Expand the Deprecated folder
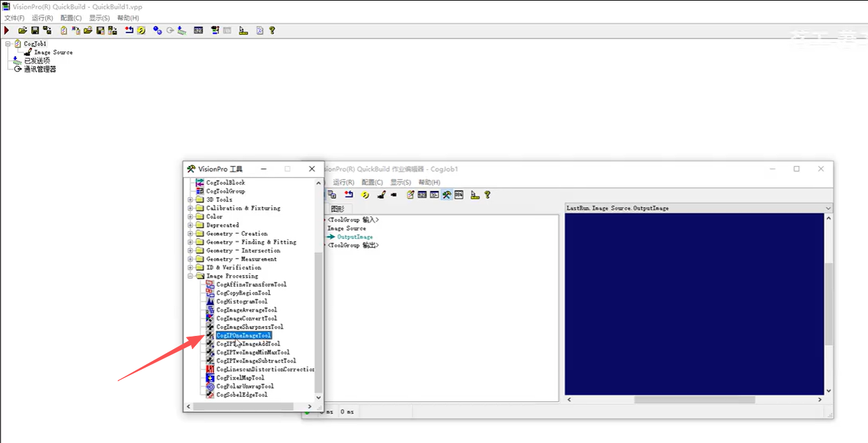The width and height of the screenshot is (868, 443). 191,225
